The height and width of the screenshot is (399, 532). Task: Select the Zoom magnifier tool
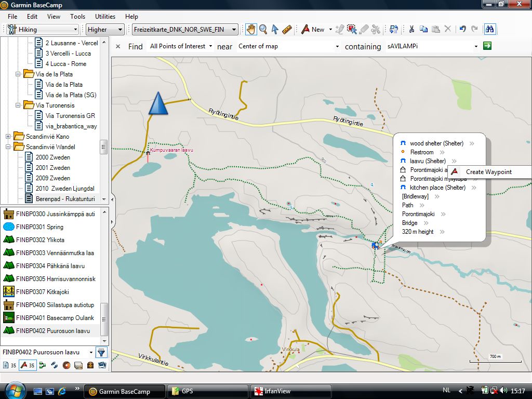pyautogui.click(x=263, y=30)
